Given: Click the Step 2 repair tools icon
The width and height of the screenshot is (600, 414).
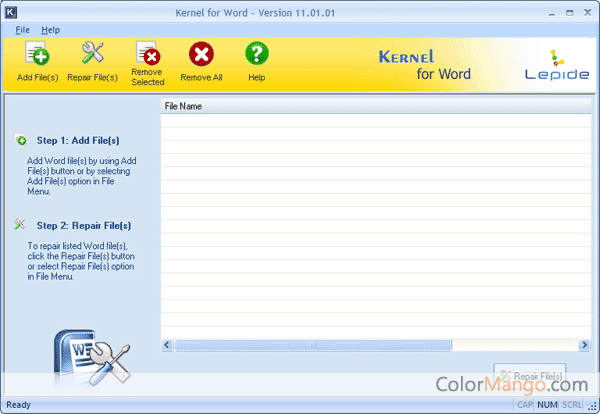Looking at the screenshot, I should (x=19, y=224).
